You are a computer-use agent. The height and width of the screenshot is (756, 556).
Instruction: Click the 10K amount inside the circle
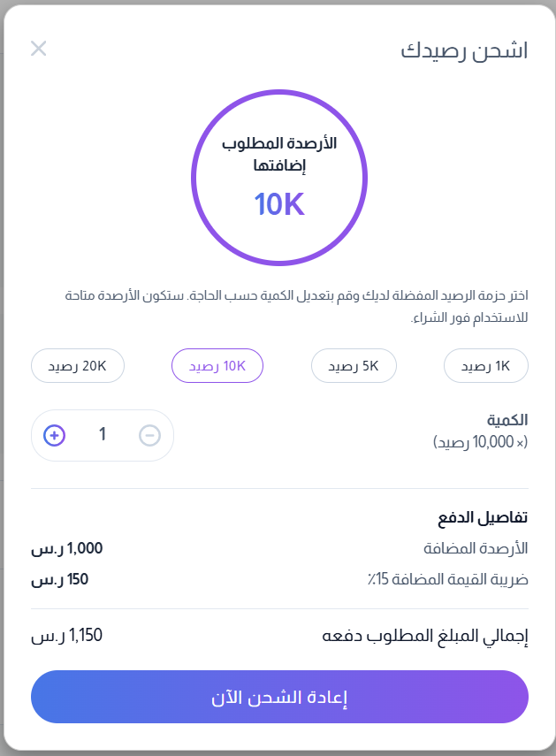coord(279,204)
